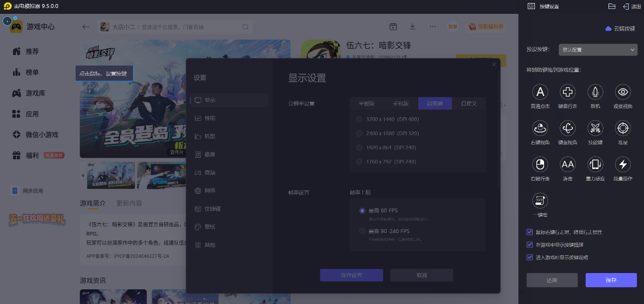Click the game center search input field
The height and width of the screenshot is (304, 644).
pyautogui.click(x=175, y=27)
